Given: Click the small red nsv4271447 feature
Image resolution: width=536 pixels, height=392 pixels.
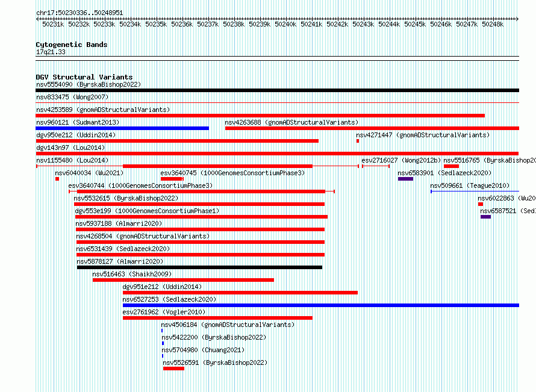Looking at the screenshot, I should pos(358,141).
